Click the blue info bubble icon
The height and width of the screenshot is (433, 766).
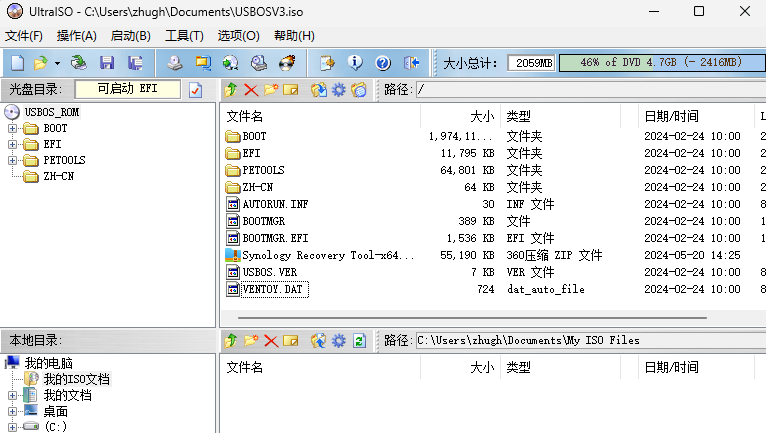tap(355, 63)
